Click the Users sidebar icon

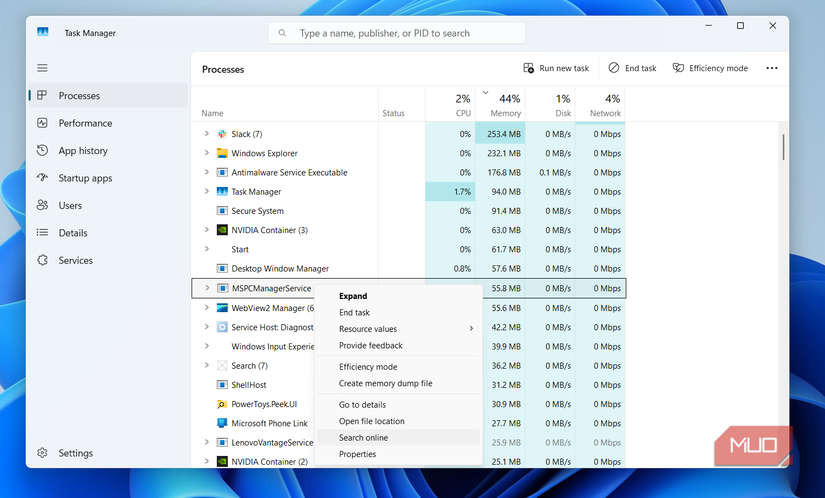[42, 205]
